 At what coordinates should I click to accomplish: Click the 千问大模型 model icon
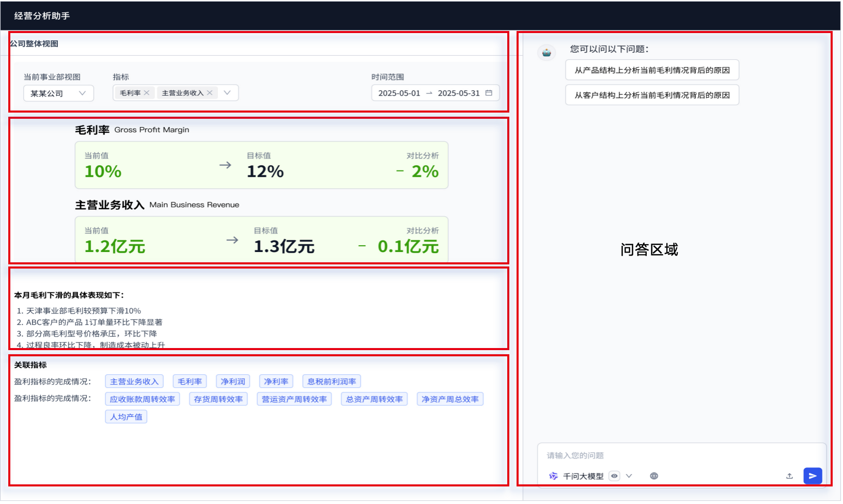point(553,476)
